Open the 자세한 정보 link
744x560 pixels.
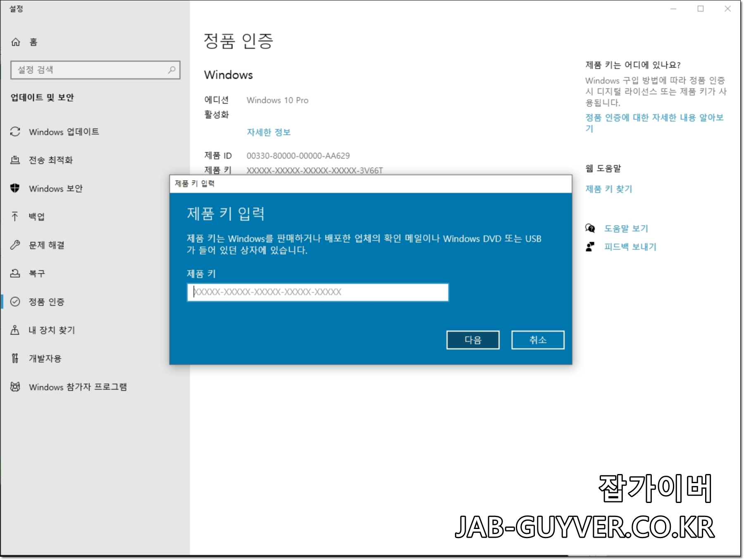pyautogui.click(x=269, y=132)
